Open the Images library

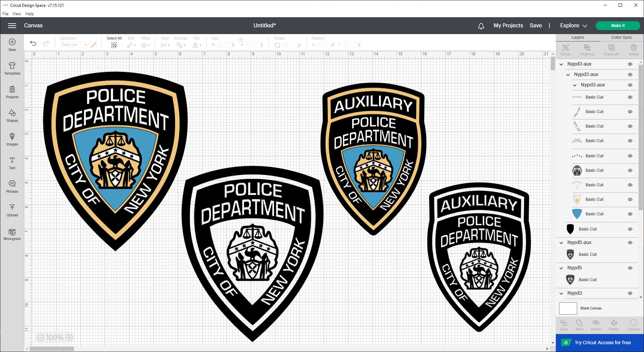(12, 139)
